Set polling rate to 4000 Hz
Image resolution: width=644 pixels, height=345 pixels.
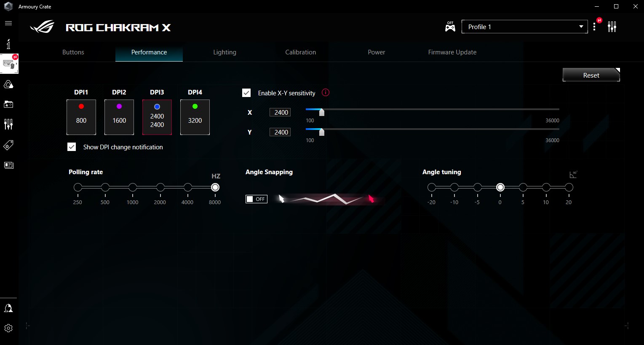click(x=188, y=187)
